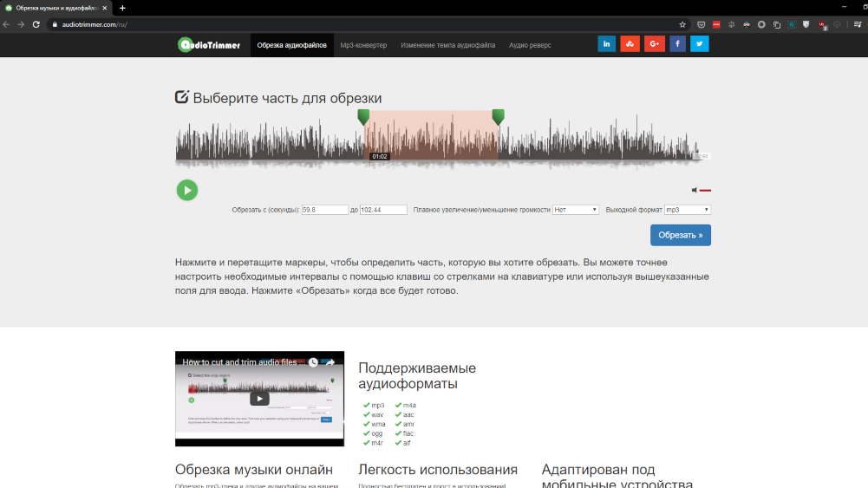
Task: Click the owl glasses extension icon
Action: click(x=747, y=24)
